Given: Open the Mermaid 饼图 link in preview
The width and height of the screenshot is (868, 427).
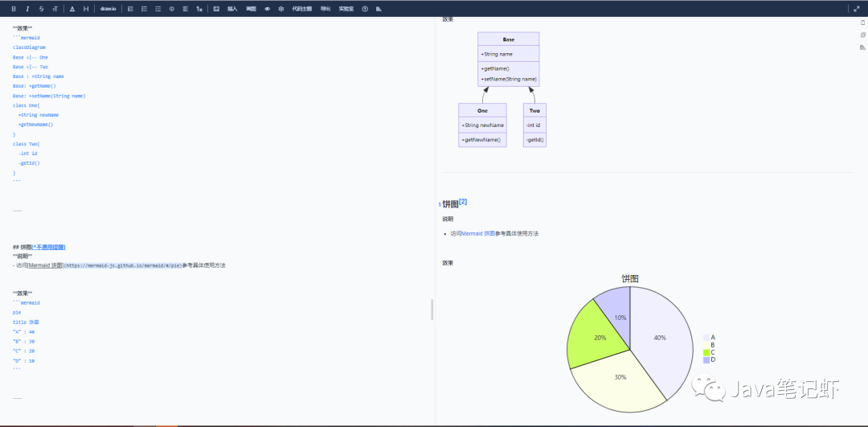Looking at the screenshot, I should click(478, 234).
